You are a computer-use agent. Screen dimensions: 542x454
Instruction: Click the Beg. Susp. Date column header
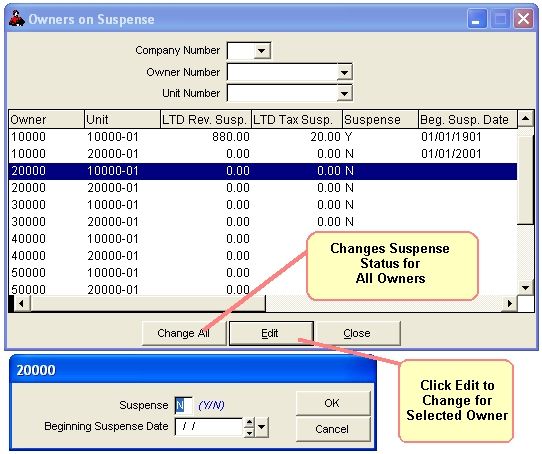click(x=468, y=120)
